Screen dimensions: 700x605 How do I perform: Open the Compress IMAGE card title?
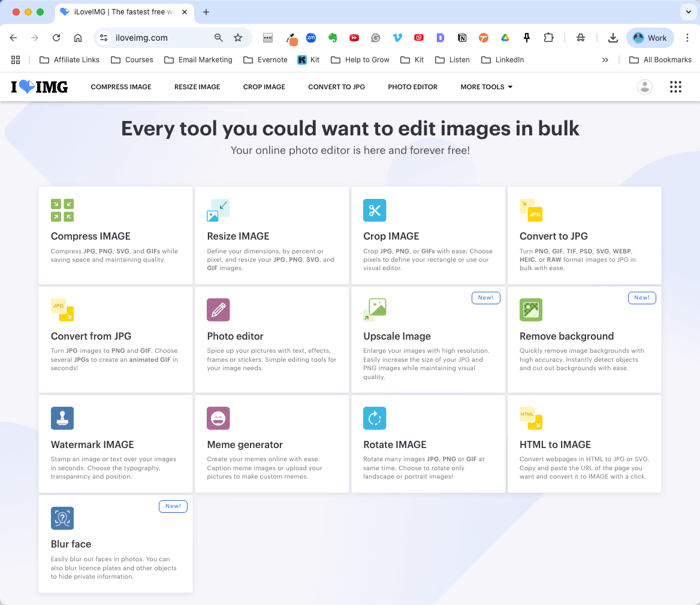[x=90, y=236]
